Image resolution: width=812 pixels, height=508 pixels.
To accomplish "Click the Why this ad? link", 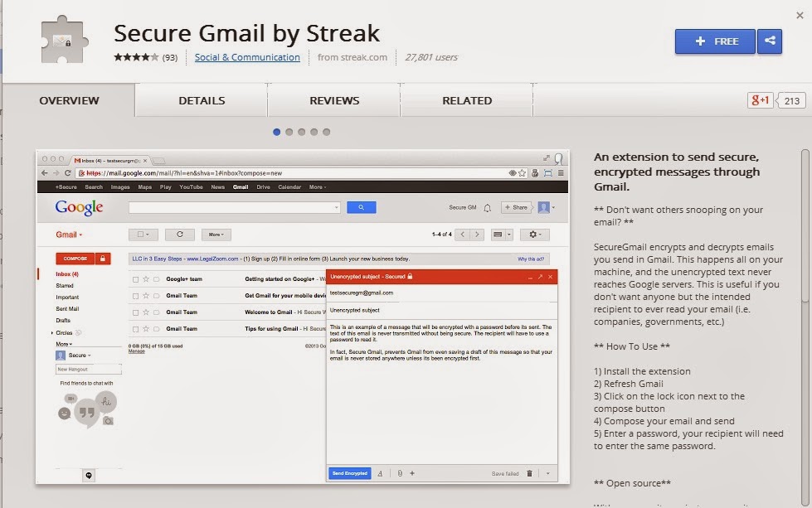I will [531, 259].
